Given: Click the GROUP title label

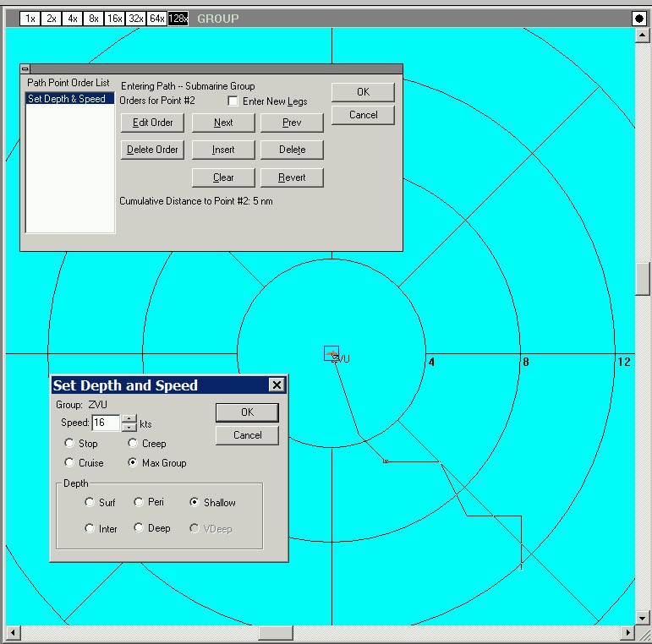Looking at the screenshot, I should [218, 19].
